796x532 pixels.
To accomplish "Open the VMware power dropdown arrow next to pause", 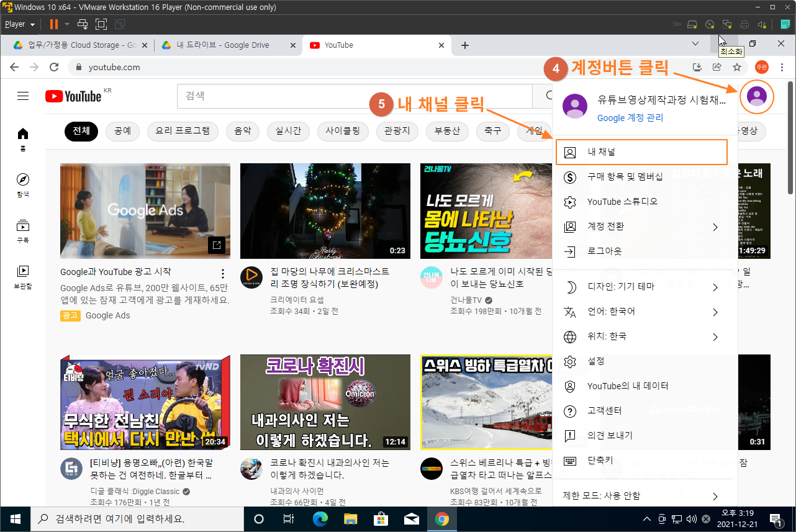I will [66, 24].
